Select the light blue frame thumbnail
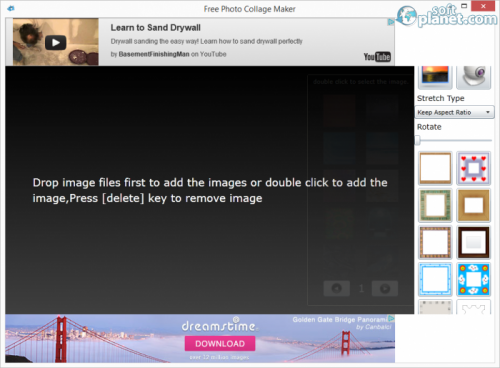Image resolution: width=500 pixels, height=368 pixels. (x=435, y=279)
